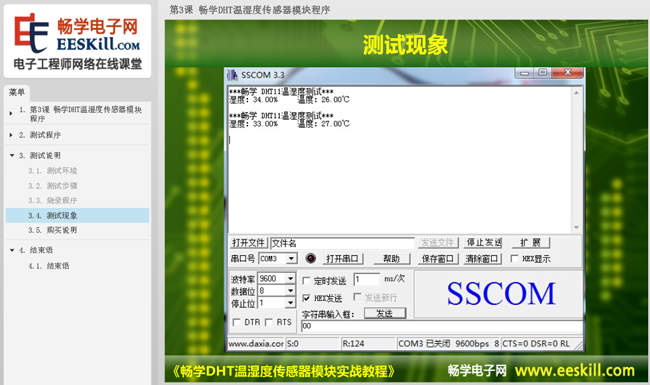Toggle the 定时发送 checkbox
Viewport: 650px width, 385px height.
(306, 281)
